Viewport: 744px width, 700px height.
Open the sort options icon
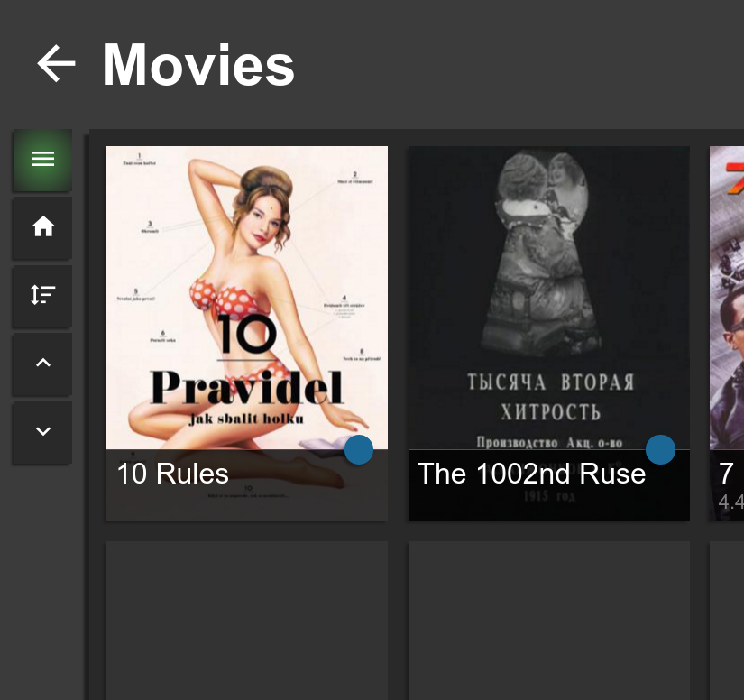click(x=42, y=295)
